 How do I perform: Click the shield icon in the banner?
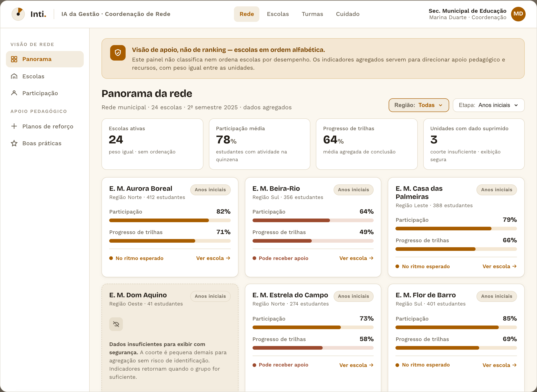pos(118,53)
